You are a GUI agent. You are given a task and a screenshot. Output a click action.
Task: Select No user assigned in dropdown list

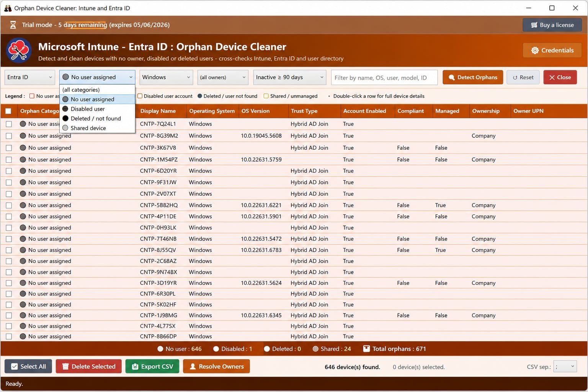tap(97, 99)
